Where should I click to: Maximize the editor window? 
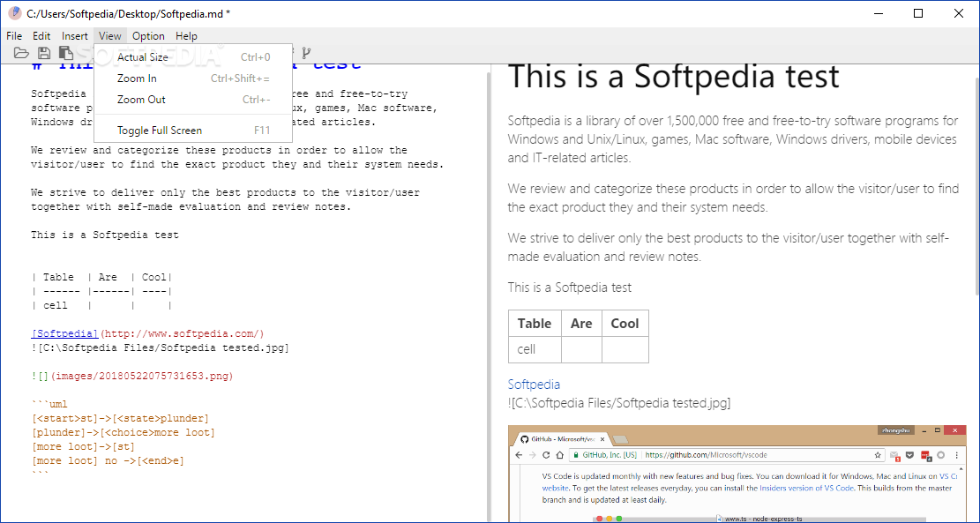tap(918, 13)
